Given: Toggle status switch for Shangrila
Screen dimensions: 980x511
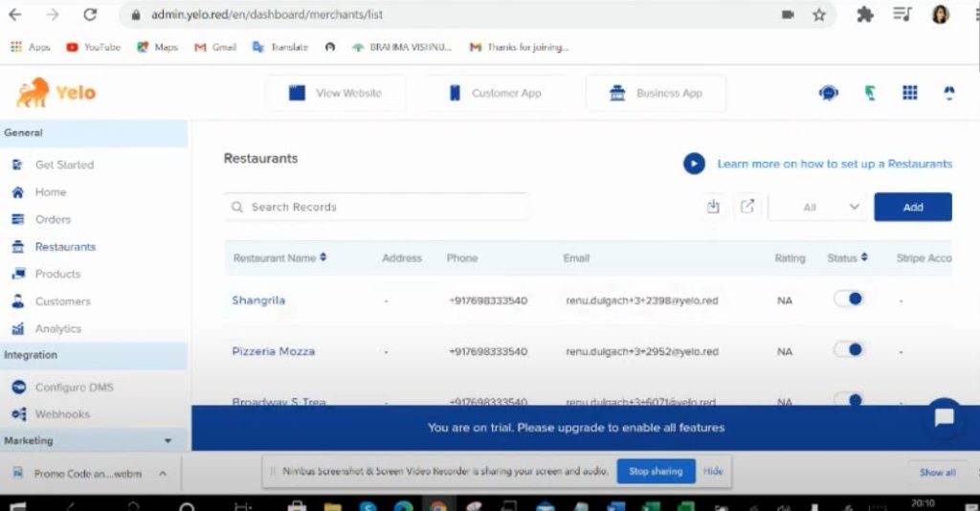Looking at the screenshot, I should (x=848, y=299).
